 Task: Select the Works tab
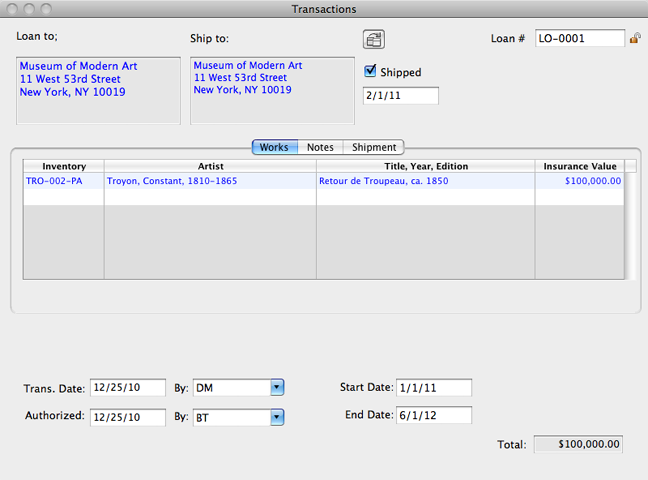[273, 147]
